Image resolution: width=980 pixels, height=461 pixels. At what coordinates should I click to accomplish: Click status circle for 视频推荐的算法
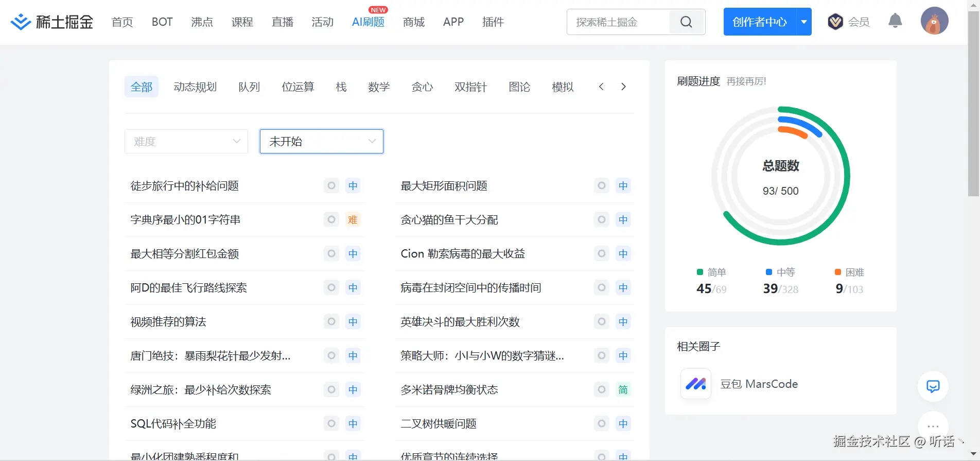tap(331, 321)
